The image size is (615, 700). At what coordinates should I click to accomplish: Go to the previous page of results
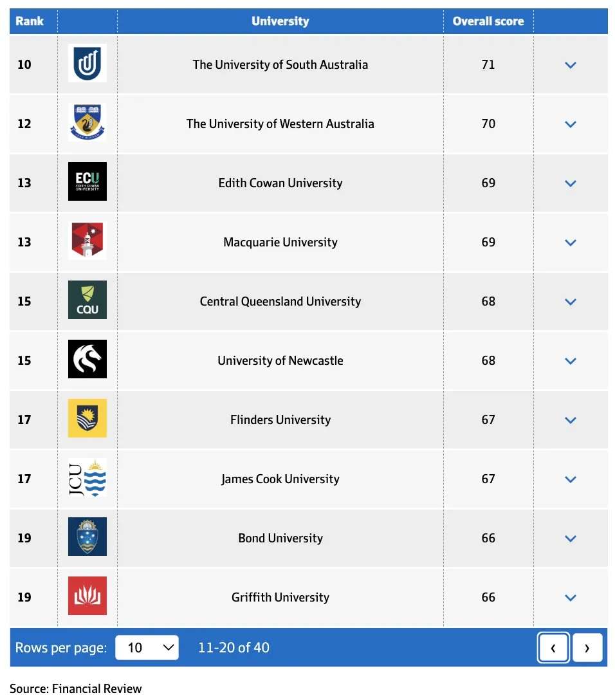coord(553,648)
